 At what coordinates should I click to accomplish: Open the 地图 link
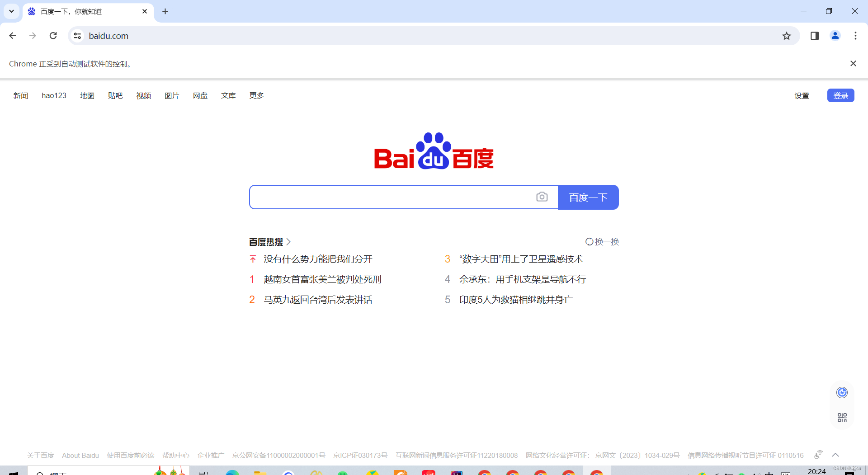(x=87, y=95)
